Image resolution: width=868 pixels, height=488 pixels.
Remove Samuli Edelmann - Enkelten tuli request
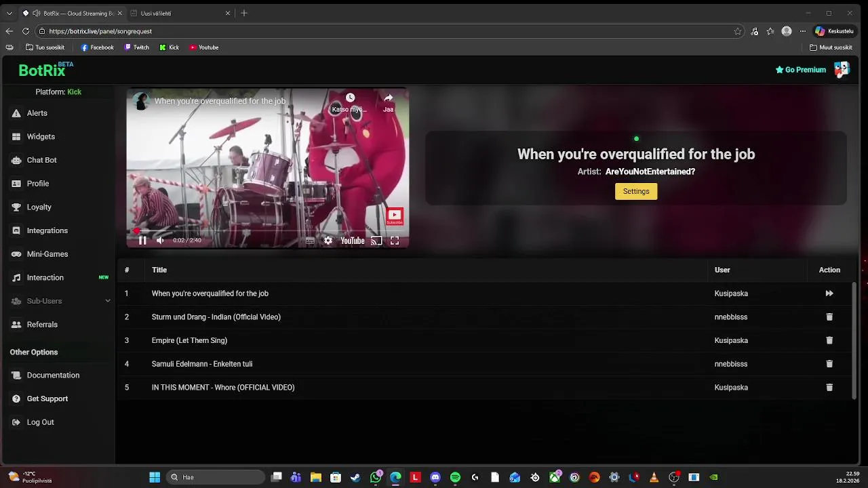(829, 364)
